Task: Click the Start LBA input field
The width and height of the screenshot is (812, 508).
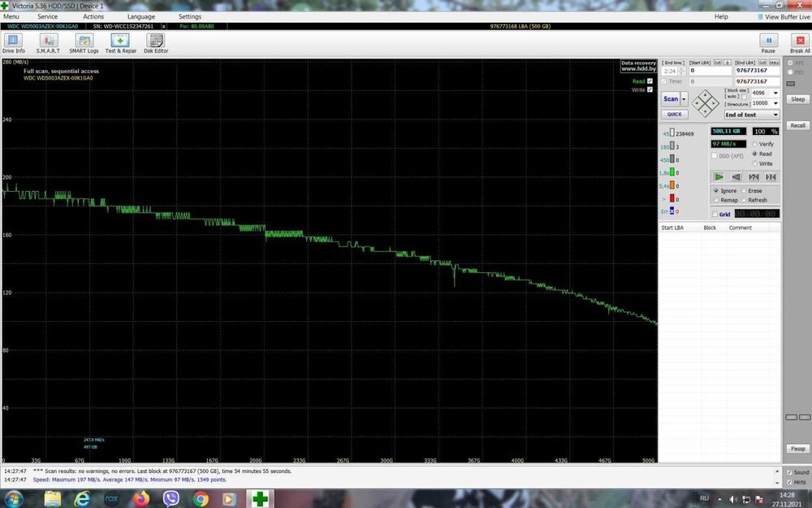Action: [710, 71]
